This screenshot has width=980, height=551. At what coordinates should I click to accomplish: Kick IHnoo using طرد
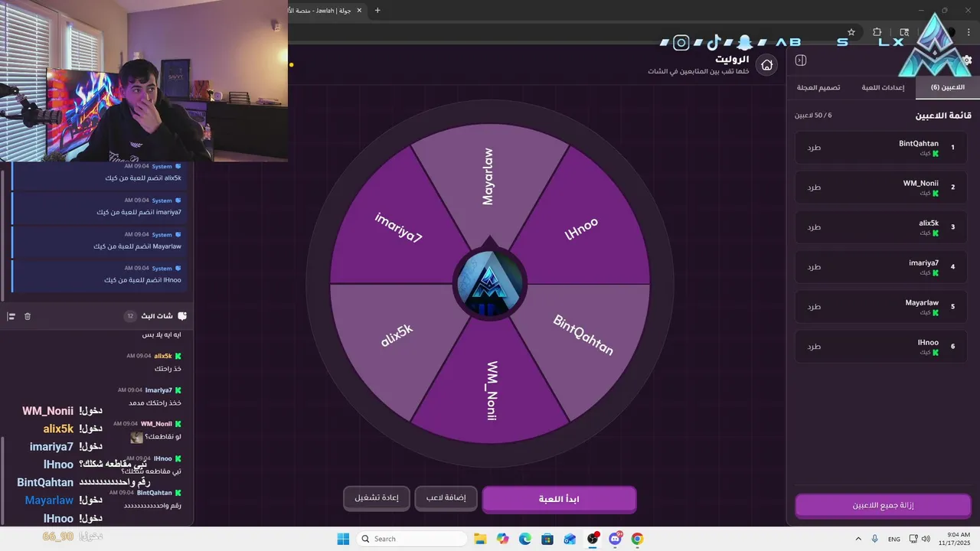pos(814,347)
